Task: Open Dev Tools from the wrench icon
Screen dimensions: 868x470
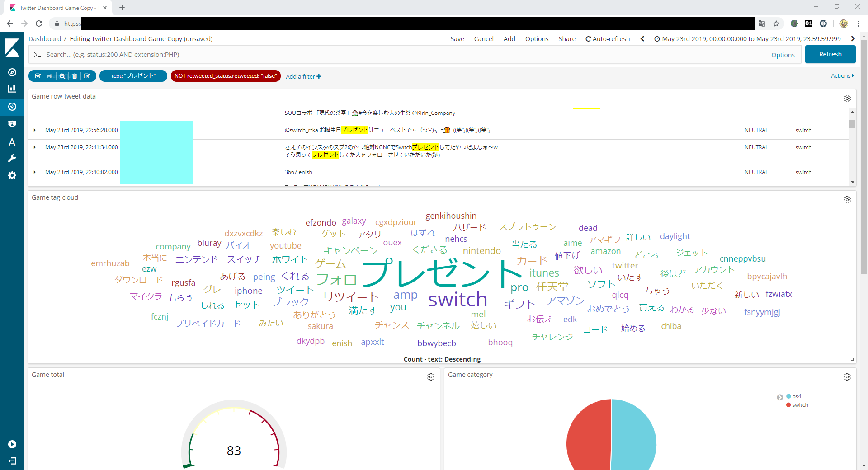Action: 12,158
